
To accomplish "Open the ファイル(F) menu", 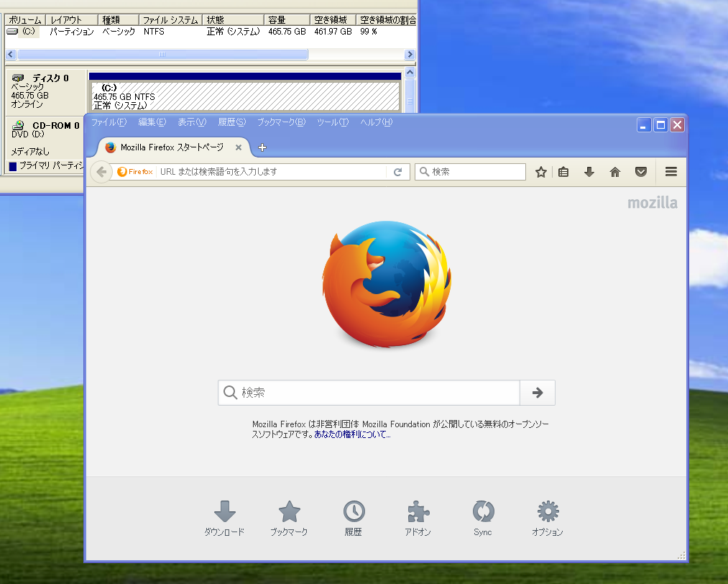I will [109, 122].
